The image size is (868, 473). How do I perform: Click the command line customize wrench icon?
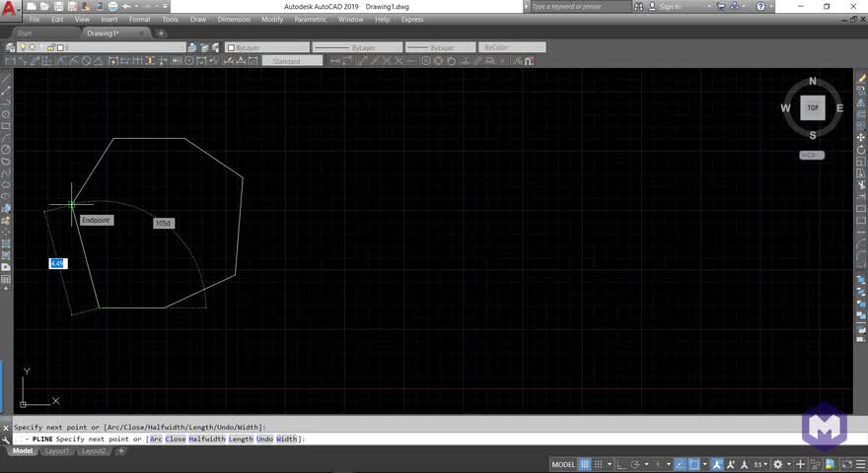(6, 439)
